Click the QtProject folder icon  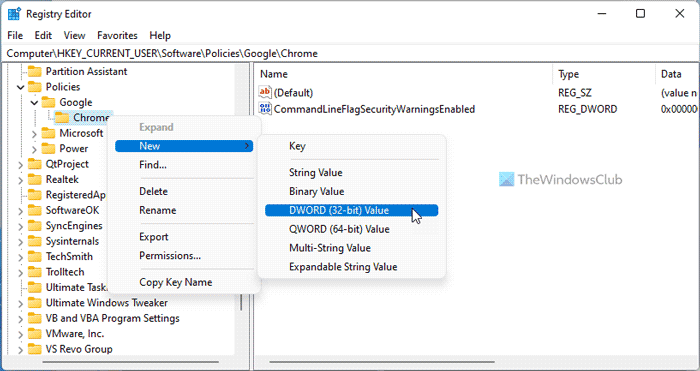(34, 164)
